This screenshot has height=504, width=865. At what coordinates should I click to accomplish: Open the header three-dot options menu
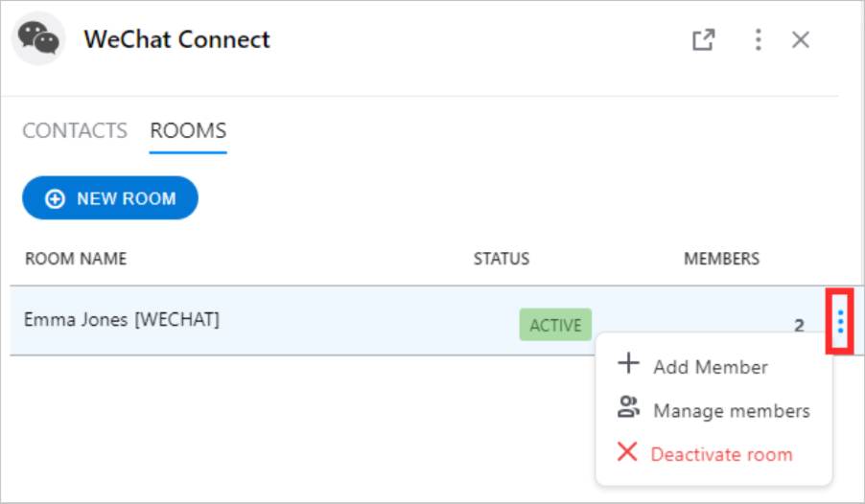tap(758, 39)
